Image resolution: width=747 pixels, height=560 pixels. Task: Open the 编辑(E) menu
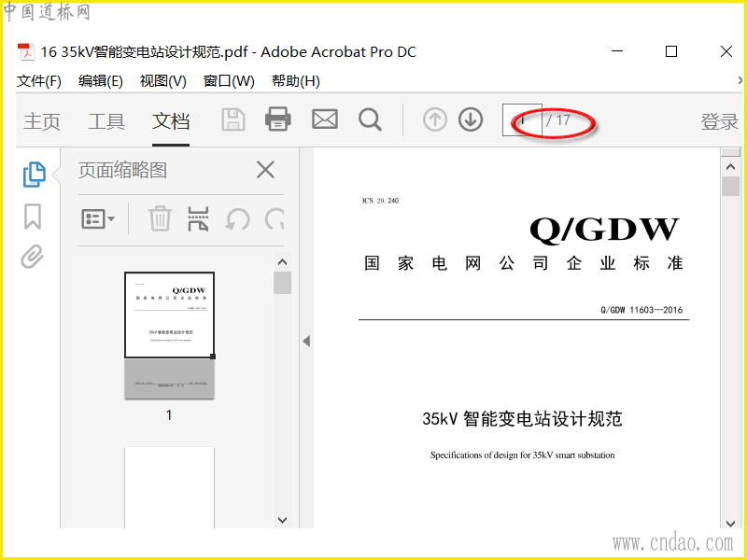(x=101, y=81)
